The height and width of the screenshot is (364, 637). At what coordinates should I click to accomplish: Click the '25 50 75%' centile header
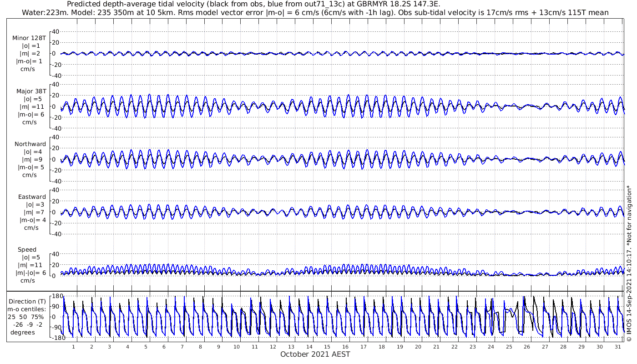pos(25,317)
